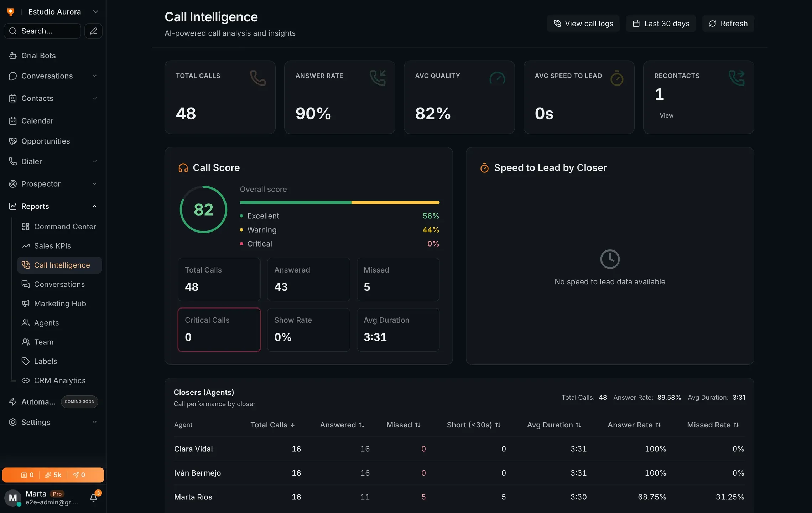Image resolution: width=812 pixels, height=513 pixels.
Task: Click the Command Center grid icon
Action: (x=26, y=227)
